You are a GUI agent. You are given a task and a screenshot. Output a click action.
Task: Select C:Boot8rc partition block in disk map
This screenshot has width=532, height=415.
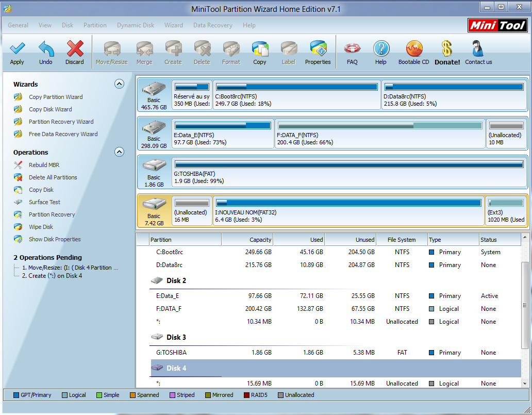point(296,95)
